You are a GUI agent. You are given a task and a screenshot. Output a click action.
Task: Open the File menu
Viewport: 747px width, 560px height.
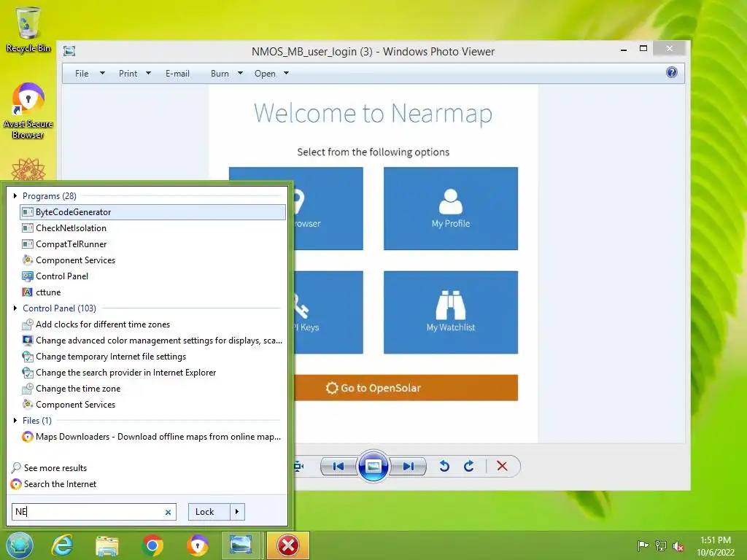point(82,74)
